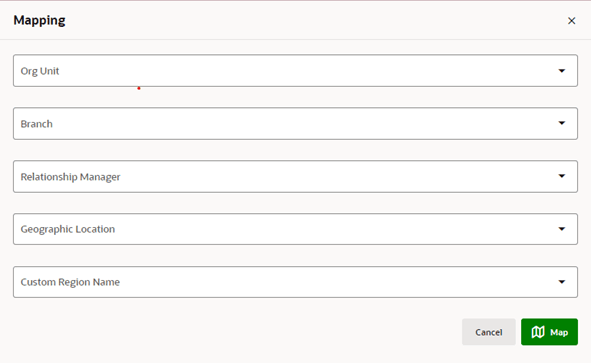Click the "Custom Region Name" placeholder text

70,282
